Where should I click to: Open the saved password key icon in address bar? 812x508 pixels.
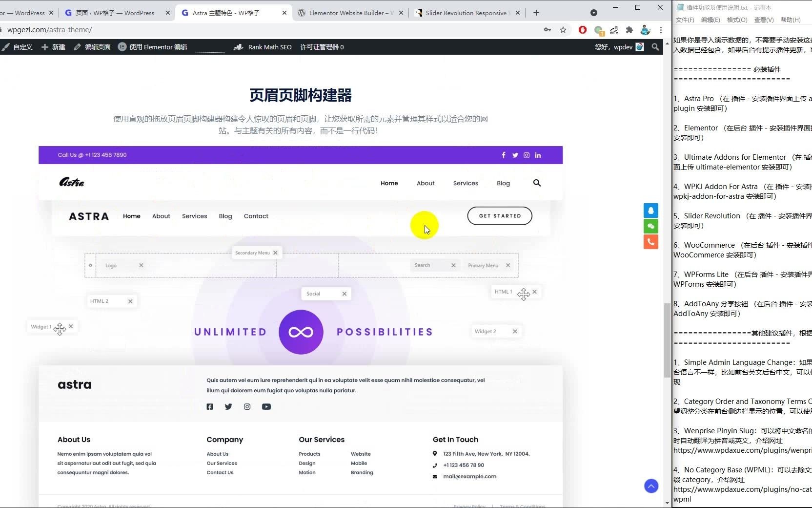(548, 30)
